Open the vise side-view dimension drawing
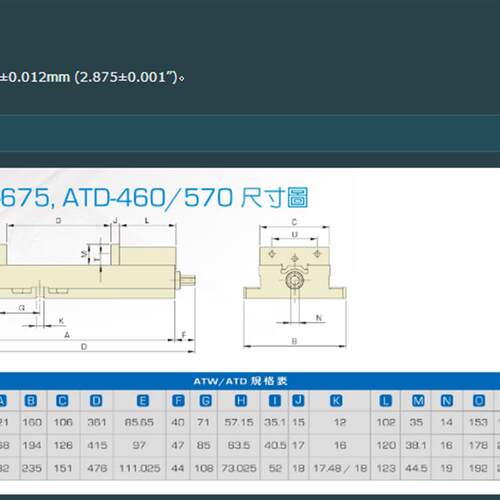Image resolution: width=500 pixels, height=500 pixels. (x=98, y=285)
